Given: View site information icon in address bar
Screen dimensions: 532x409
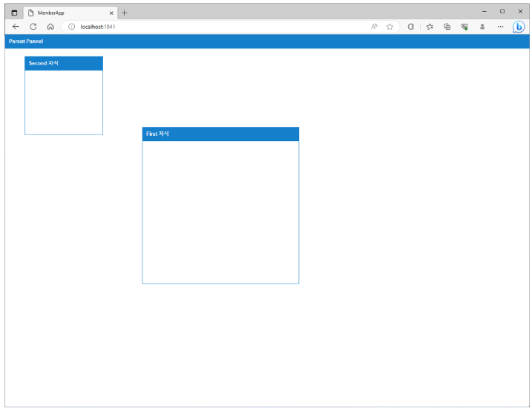Looking at the screenshot, I should 71,27.
